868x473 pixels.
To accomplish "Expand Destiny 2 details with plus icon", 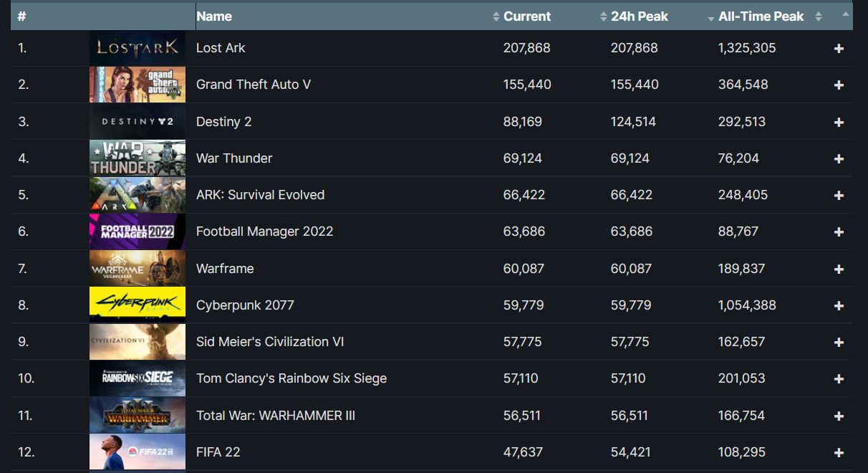I will tap(839, 123).
